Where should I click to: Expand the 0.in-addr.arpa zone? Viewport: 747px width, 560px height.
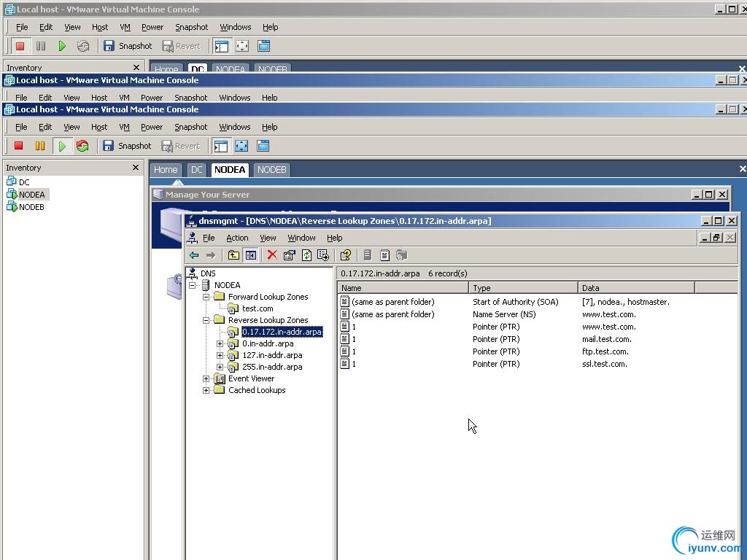[x=220, y=343]
